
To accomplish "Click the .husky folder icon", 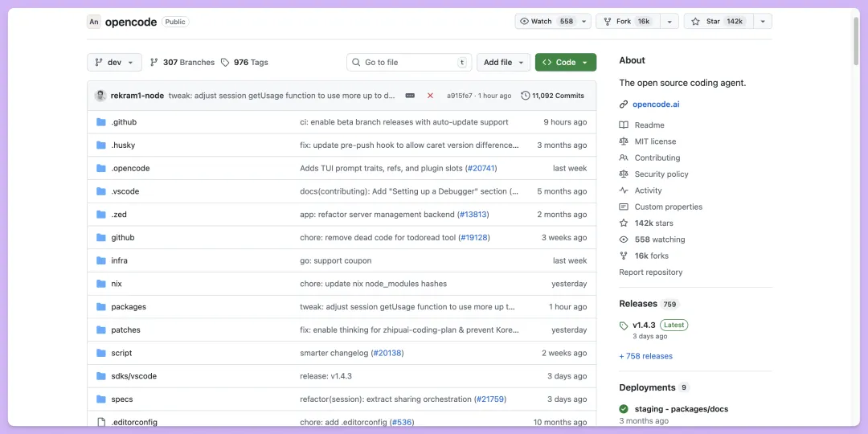I will click(100, 145).
